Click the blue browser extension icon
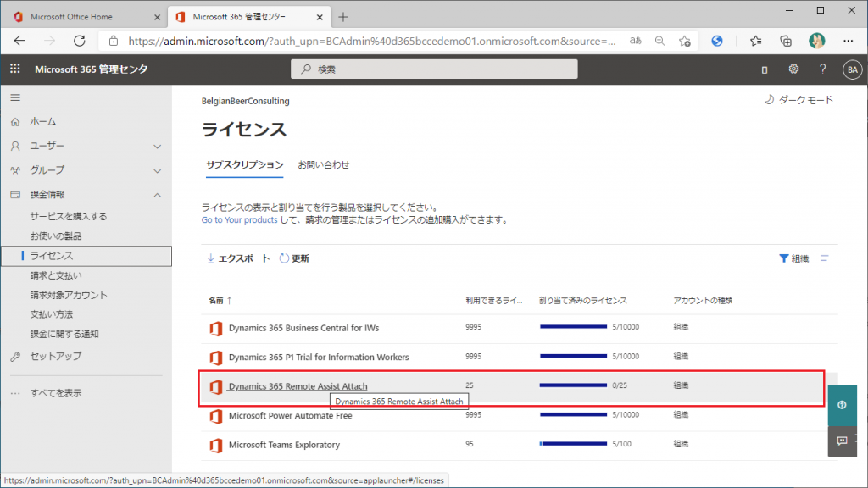 point(717,41)
